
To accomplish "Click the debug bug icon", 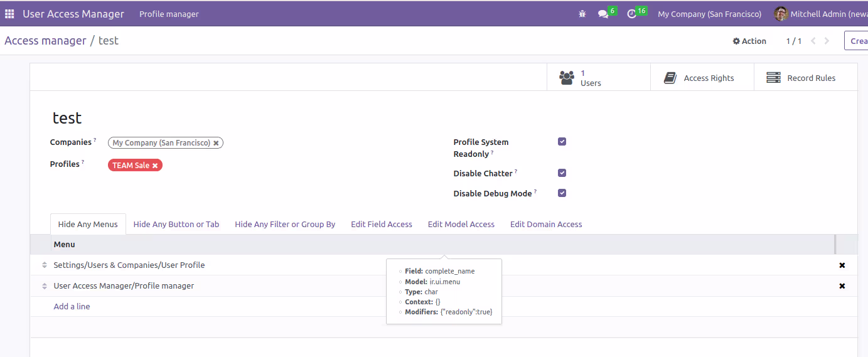I will (x=582, y=14).
